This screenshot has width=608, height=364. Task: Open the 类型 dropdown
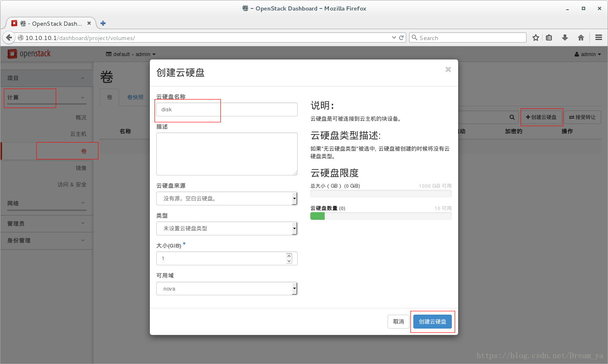(x=227, y=228)
